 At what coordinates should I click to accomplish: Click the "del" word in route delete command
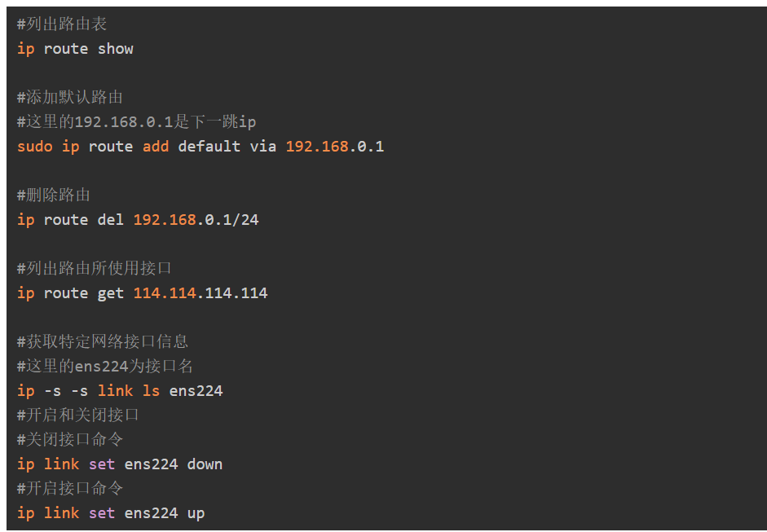pyautogui.click(x=110, y=220)
